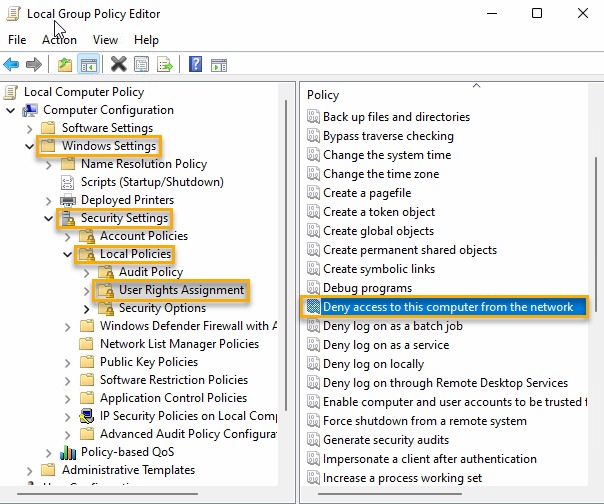The height and width of the screenshot is (504, 604).
Task: Expand the Software Settings node
Action: (x=30, y=128)
